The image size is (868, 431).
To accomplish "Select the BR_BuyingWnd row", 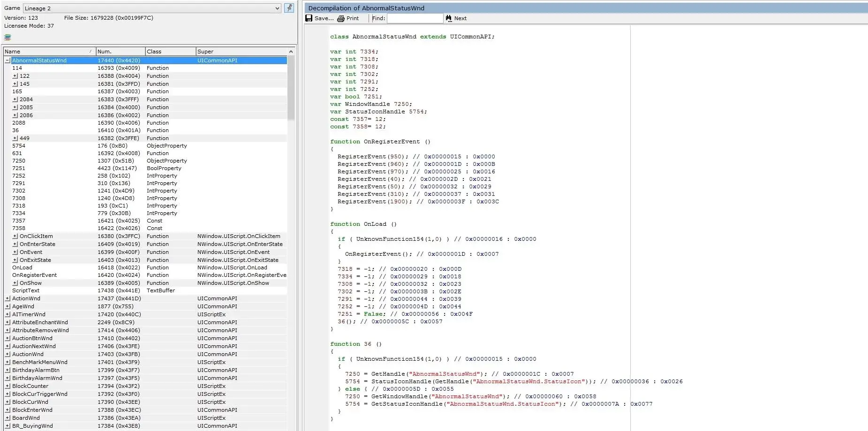I will 145,426.
